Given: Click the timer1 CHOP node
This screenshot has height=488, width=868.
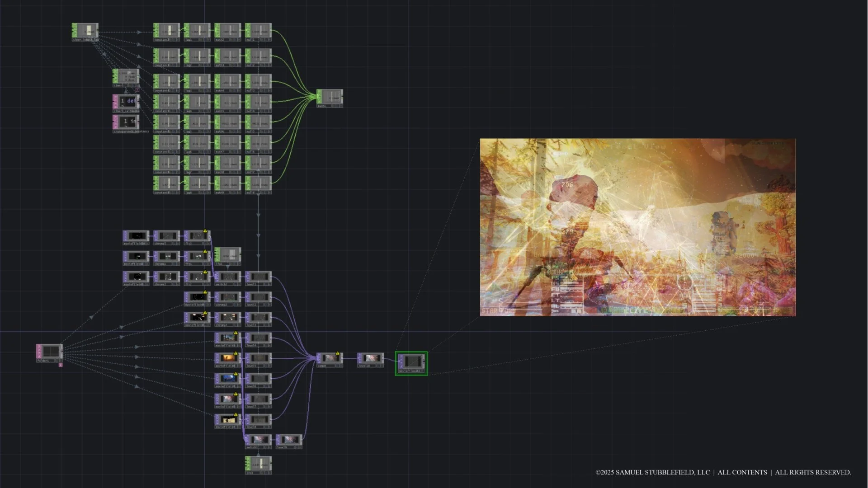Looking at the screenshot, I should coord(126,77).
